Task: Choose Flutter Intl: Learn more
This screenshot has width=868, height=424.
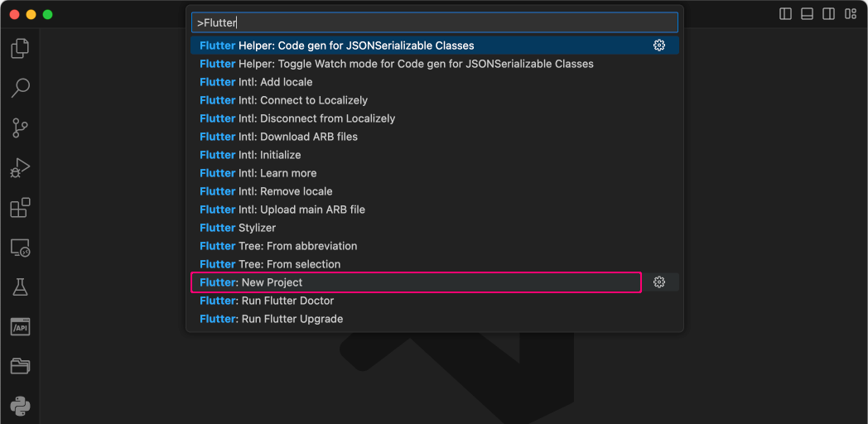Action: (435, 173)
